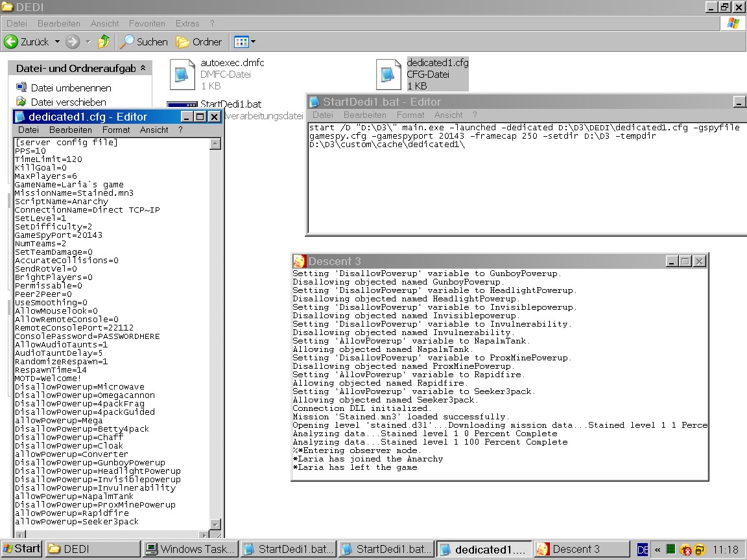This screenshot has height=560, width=747.
Task: Click the Datei verschieben task link
Action: (68, 102)
